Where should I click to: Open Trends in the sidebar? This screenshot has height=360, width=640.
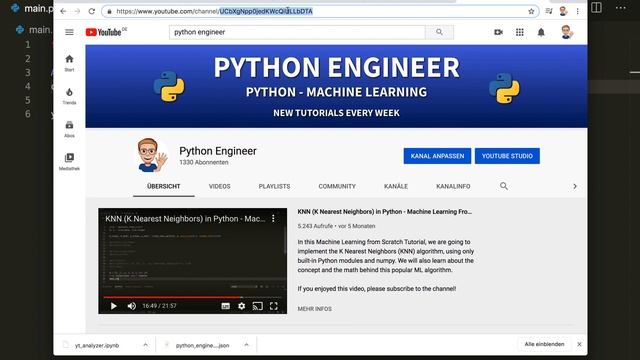69,96
